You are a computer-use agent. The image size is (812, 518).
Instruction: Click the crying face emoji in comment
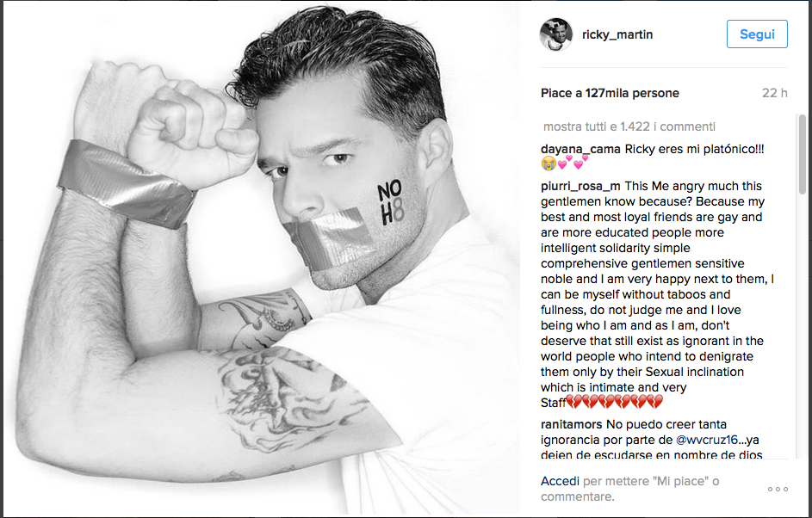(x=549, y=164)
